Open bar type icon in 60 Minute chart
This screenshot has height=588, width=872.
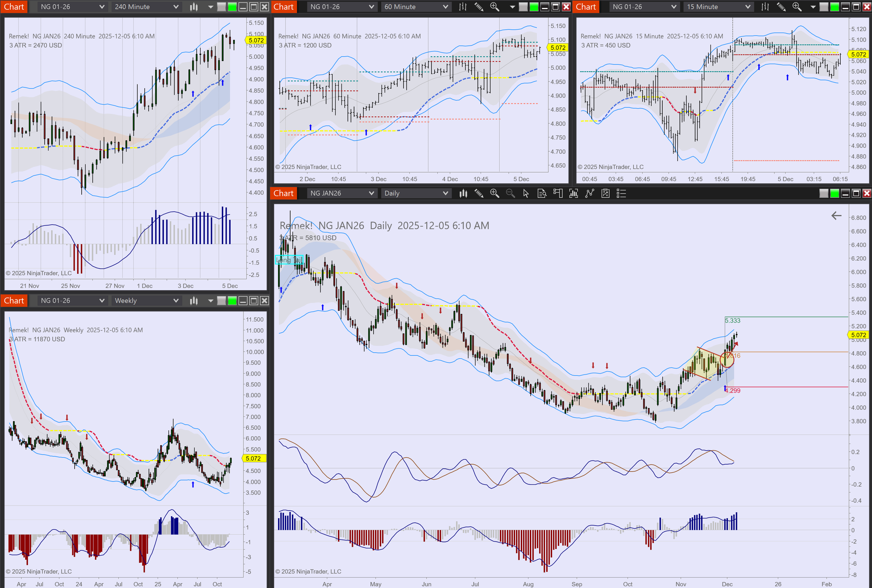463,7
